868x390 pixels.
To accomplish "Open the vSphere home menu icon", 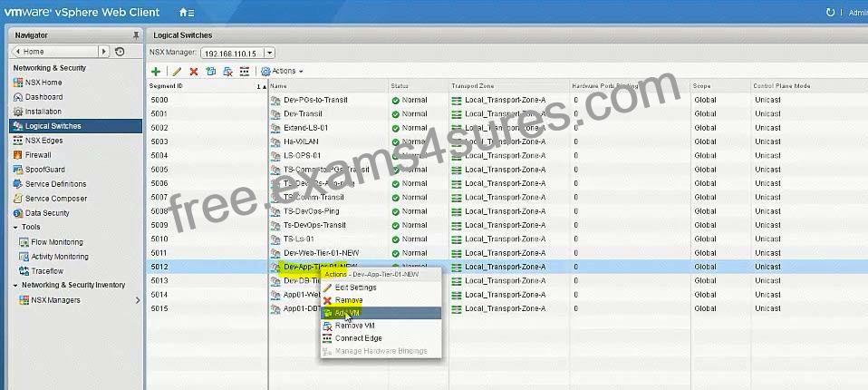I will tap(187, 12).
